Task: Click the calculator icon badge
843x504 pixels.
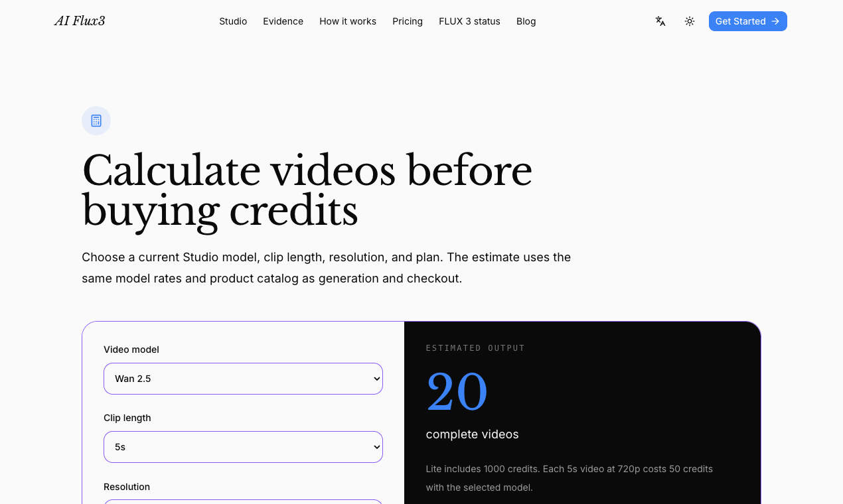Action: click(96, 121)
